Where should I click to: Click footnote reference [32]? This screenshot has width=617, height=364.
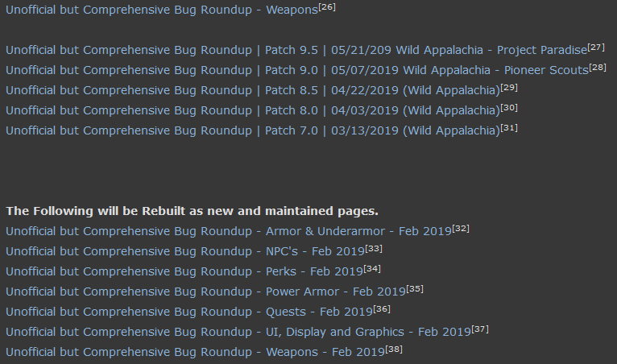pos(461,228)
